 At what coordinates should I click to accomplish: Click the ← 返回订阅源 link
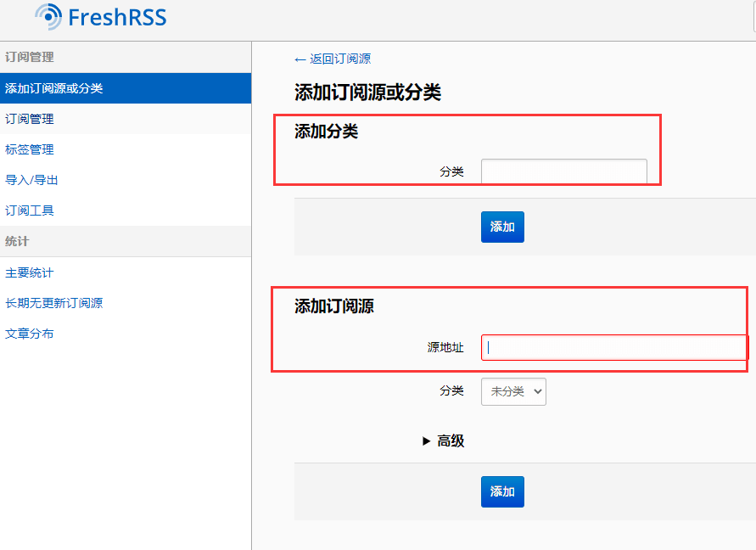(333, 59)
